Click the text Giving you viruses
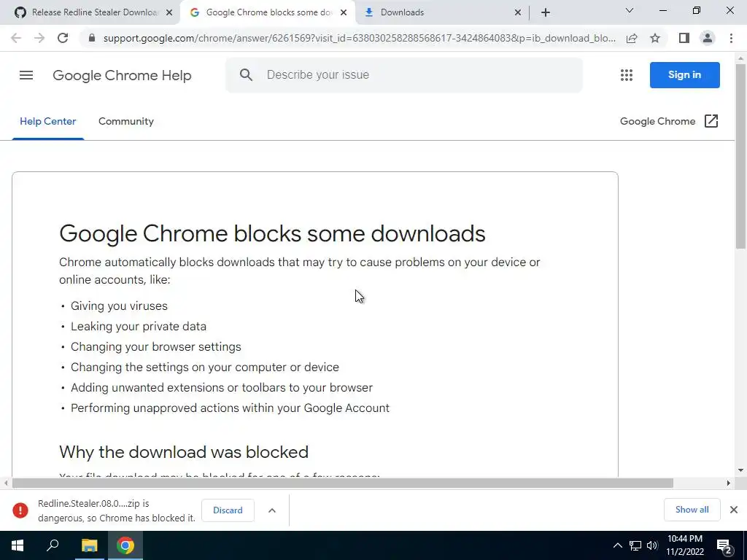This screenshot has width=747, height=560. [x=119, y=306]
